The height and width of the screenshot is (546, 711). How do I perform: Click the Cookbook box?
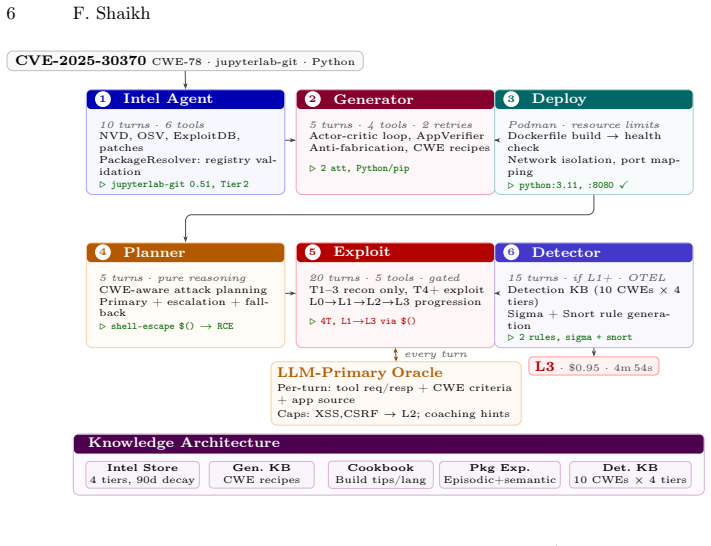click(x=381, y=474)
